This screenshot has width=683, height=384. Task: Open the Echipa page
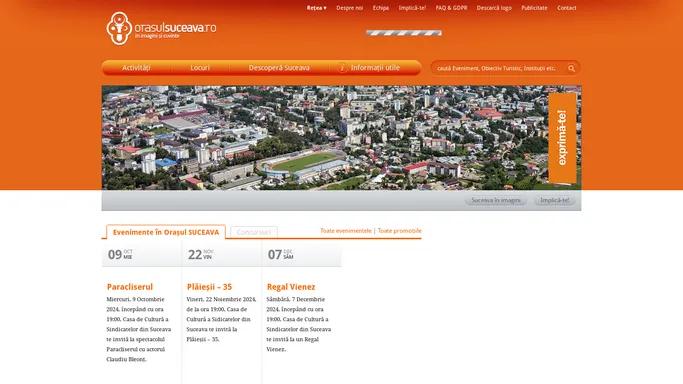click(x=381, y=8)
